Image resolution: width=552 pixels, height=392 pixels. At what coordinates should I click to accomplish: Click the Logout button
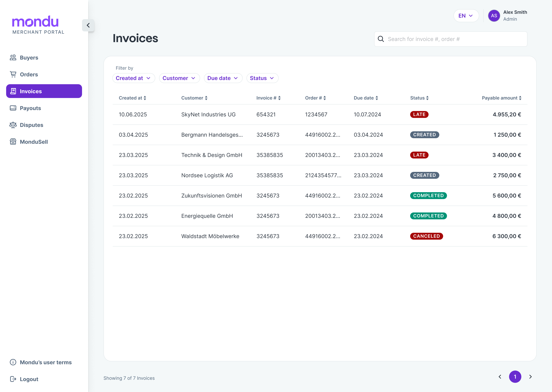click(29, 379)
